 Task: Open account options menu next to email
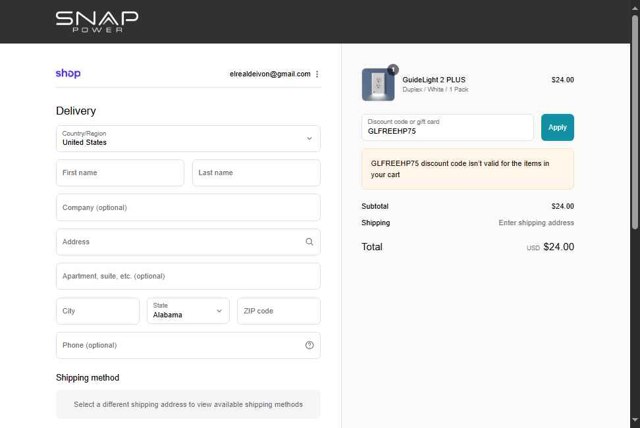tap(317, 74)
